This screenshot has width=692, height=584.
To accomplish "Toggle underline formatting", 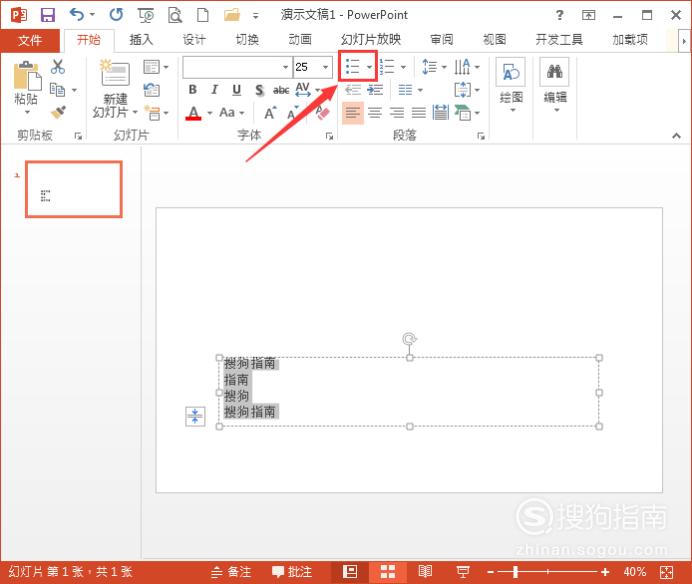I will click(237, 90).
